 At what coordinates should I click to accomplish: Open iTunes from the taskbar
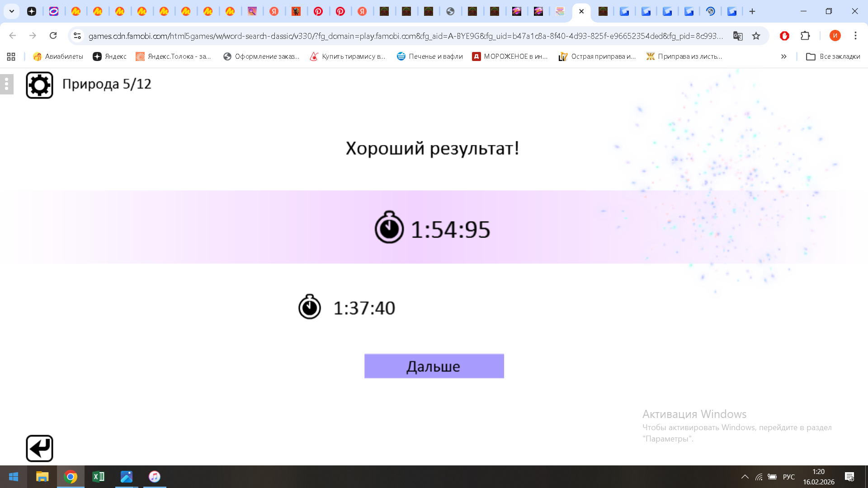(x=154, y=477)
